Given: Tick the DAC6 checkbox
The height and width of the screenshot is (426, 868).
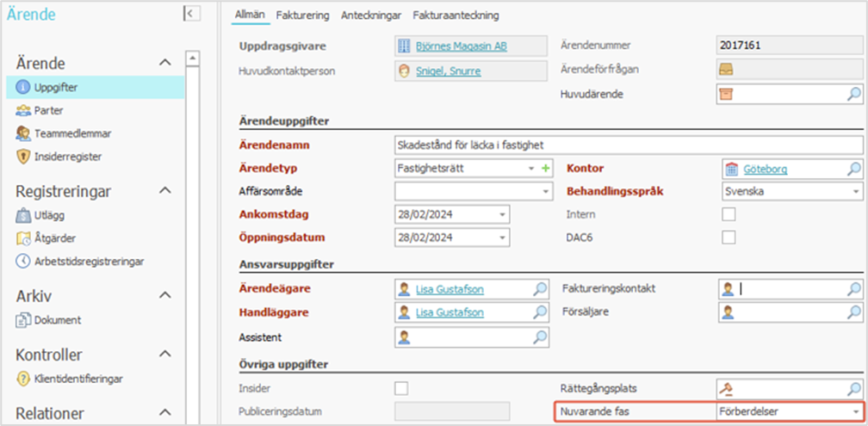Looking at the screenshot, I should 728,238.
